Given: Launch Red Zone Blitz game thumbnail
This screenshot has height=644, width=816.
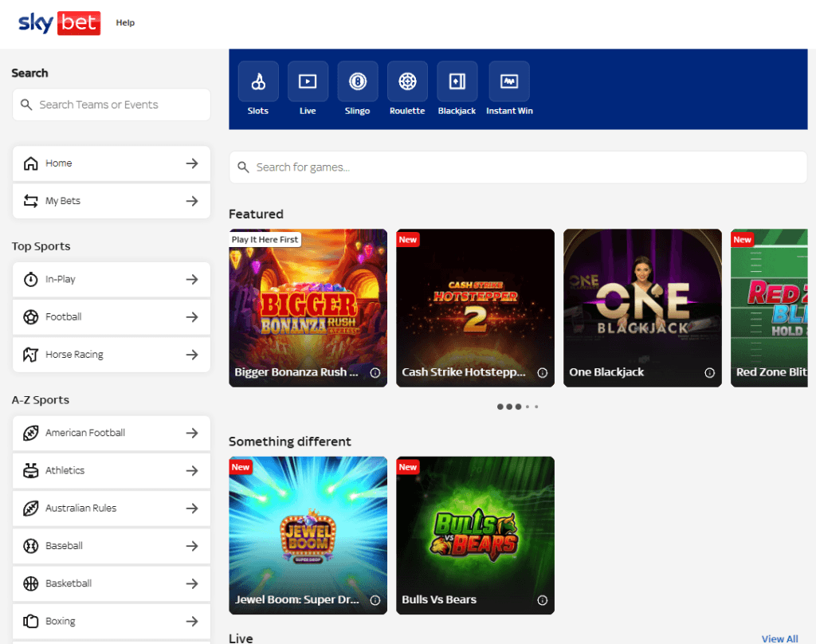Looking at the screenshot, I should pyautogui.click(x=769, y=308).
